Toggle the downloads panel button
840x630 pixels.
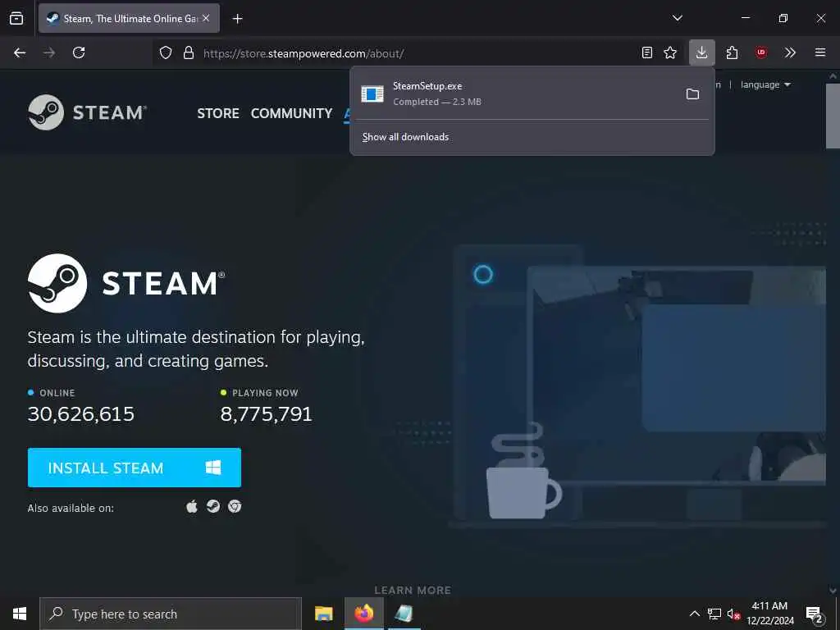[702, 52]
